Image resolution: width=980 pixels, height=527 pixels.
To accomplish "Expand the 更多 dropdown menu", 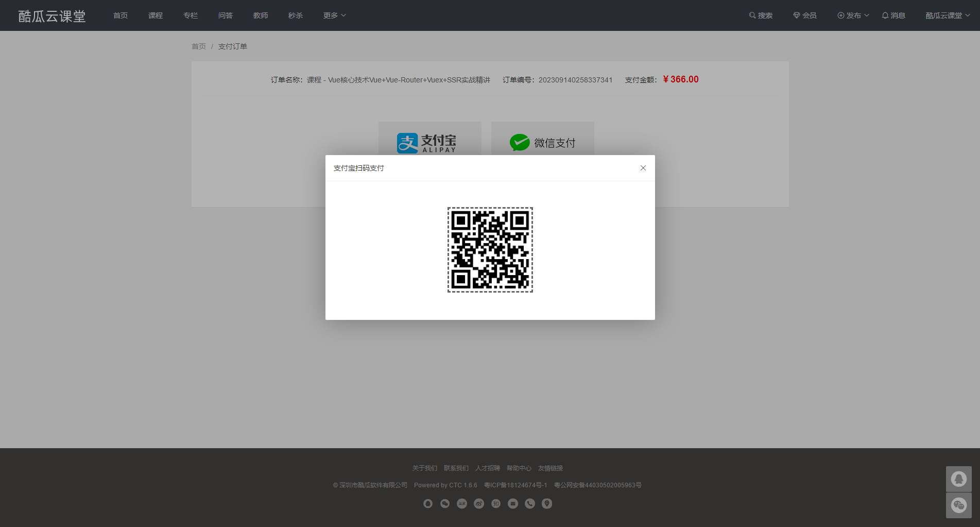I will coord(334,15).
